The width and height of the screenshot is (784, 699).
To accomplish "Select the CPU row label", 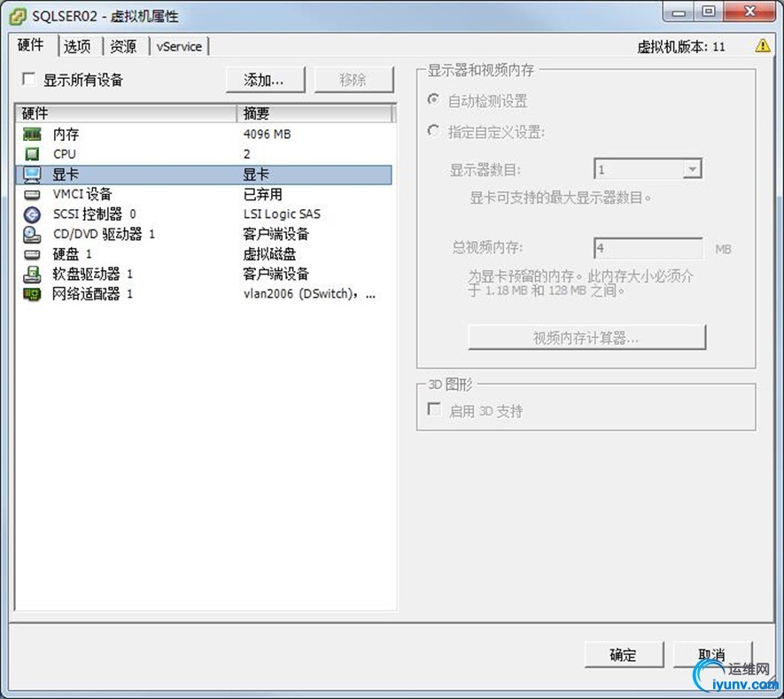I will 65,154.
